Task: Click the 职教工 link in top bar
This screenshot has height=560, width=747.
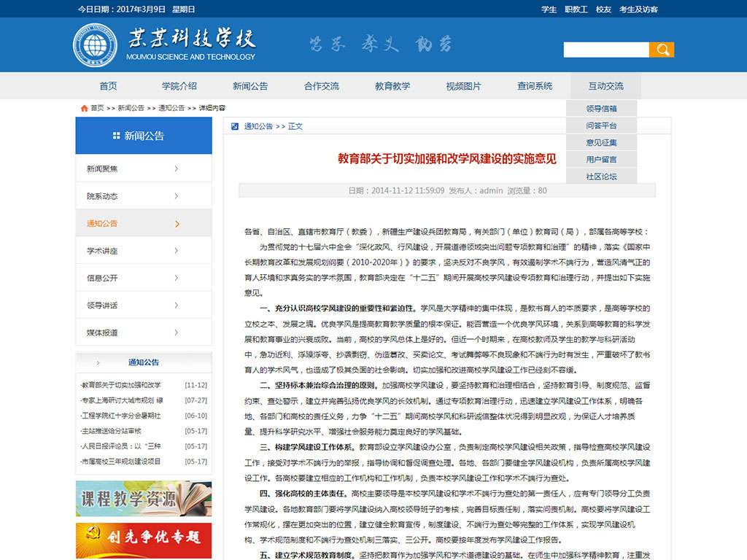Action: pos(576,9)
